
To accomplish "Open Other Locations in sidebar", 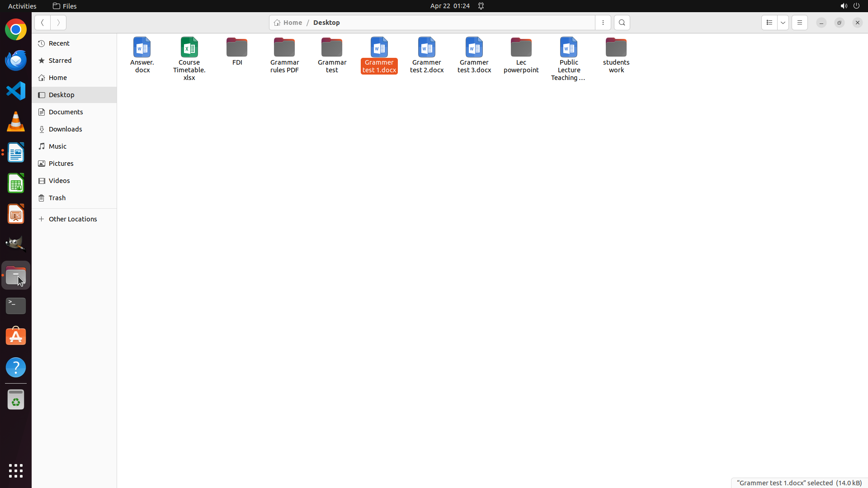I will click(x=72, y=219).
